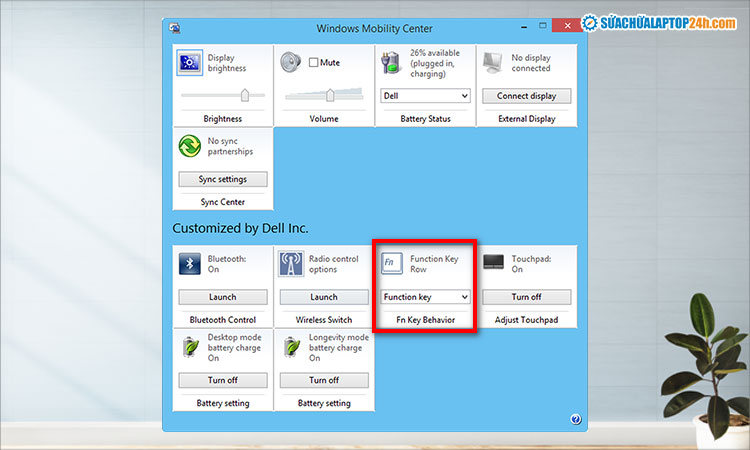Click the External Display monitor icon

coord(492,65)
